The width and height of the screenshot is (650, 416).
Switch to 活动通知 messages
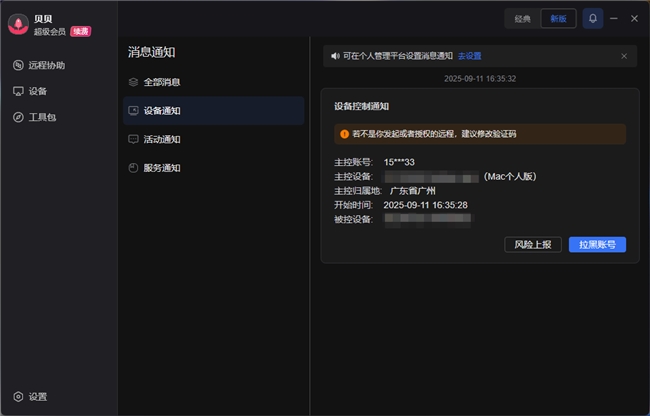coord(161,140)
